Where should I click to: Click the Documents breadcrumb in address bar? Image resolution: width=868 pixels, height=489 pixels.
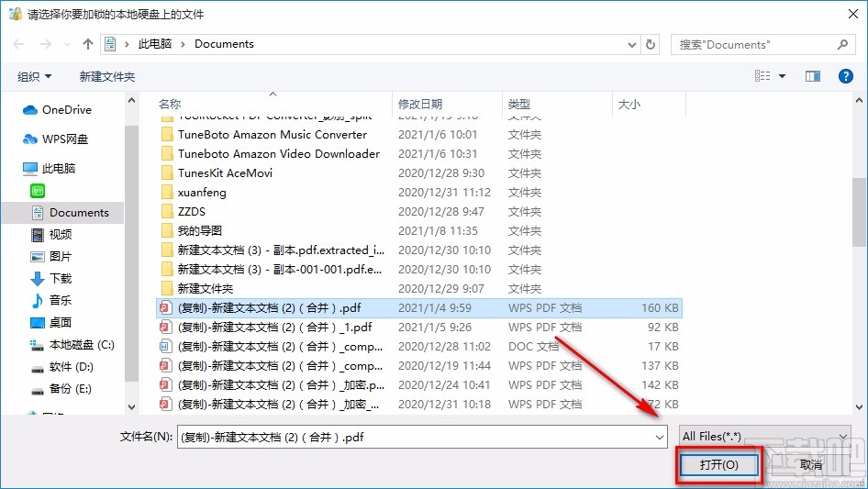point(224,44)
